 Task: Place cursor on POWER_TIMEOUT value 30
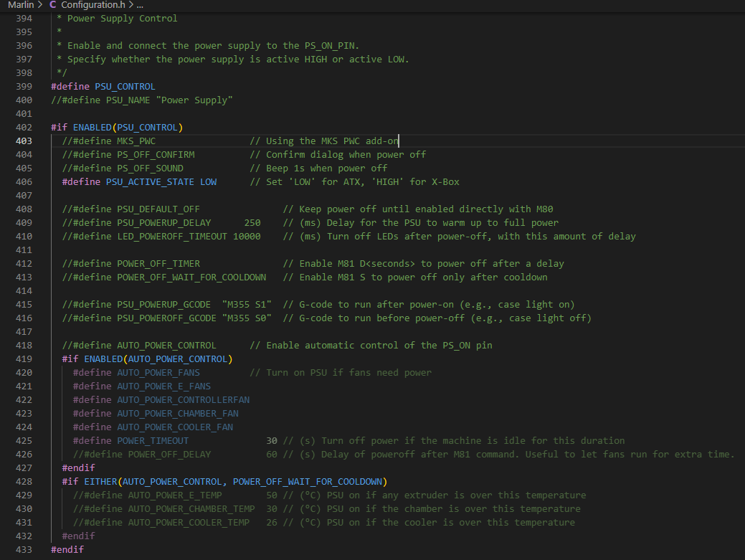272,441
